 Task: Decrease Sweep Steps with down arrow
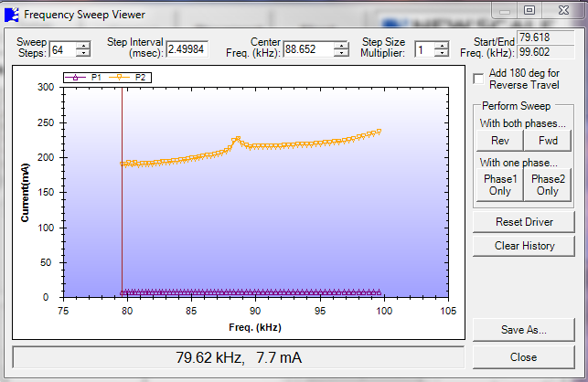[x=83, y=53]
